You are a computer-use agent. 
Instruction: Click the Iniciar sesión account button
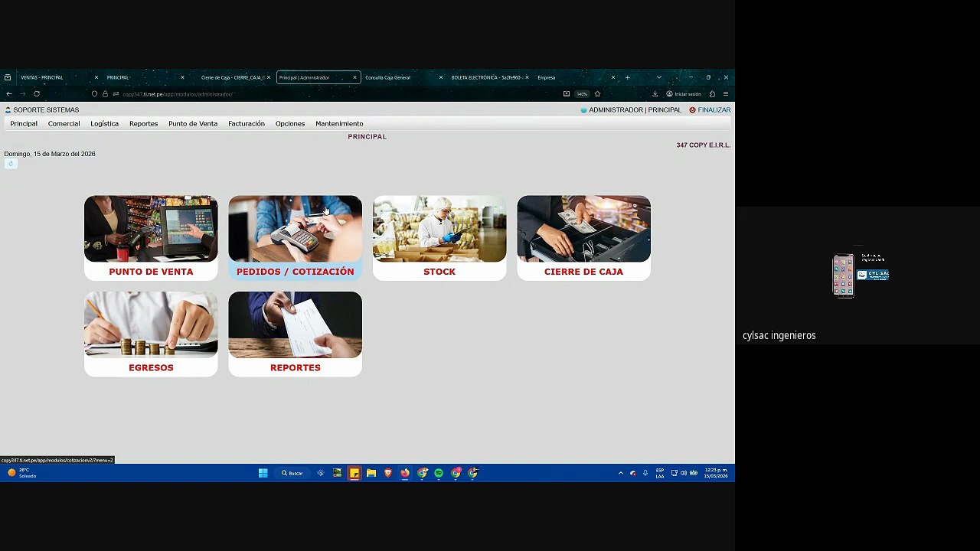684,94
